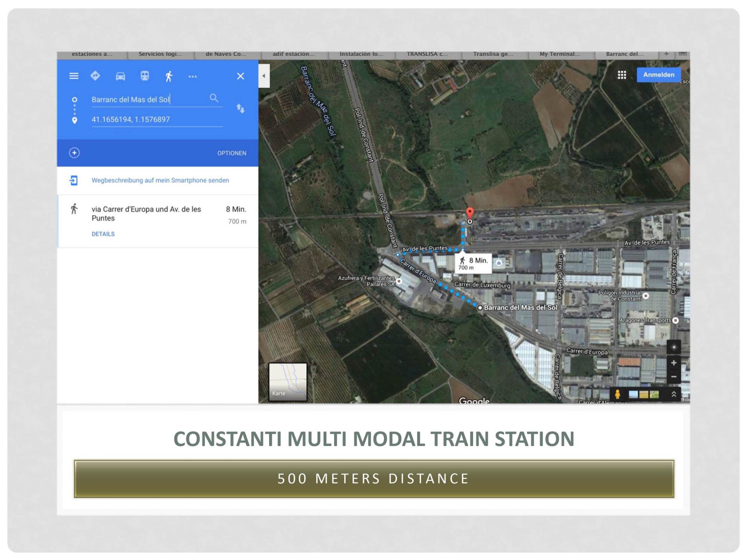747x560 pixels.
Task: Click the destination coordinates input field
Action: tap(156, 120)
